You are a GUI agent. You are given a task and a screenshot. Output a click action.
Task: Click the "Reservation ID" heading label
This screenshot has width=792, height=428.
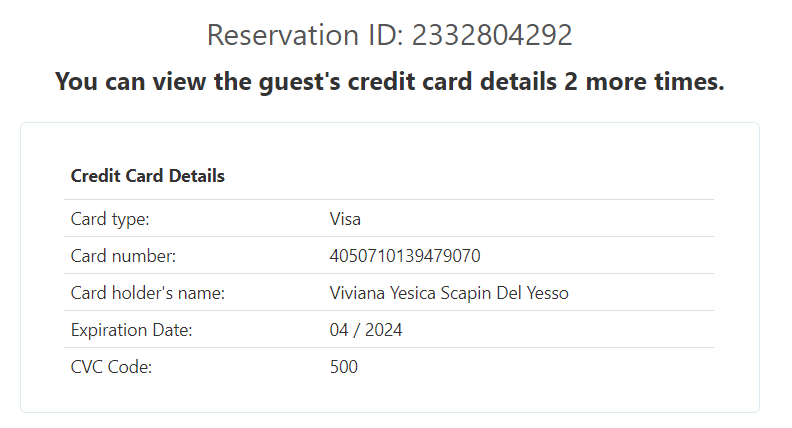[x=306, y=35]
